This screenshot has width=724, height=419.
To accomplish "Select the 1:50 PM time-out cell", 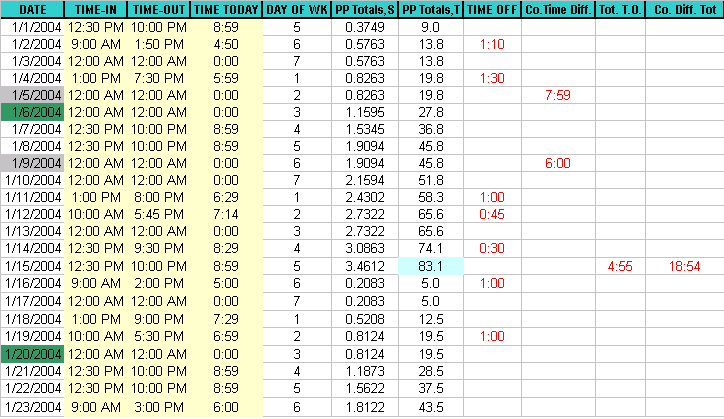I will click(x=159, y=44).
